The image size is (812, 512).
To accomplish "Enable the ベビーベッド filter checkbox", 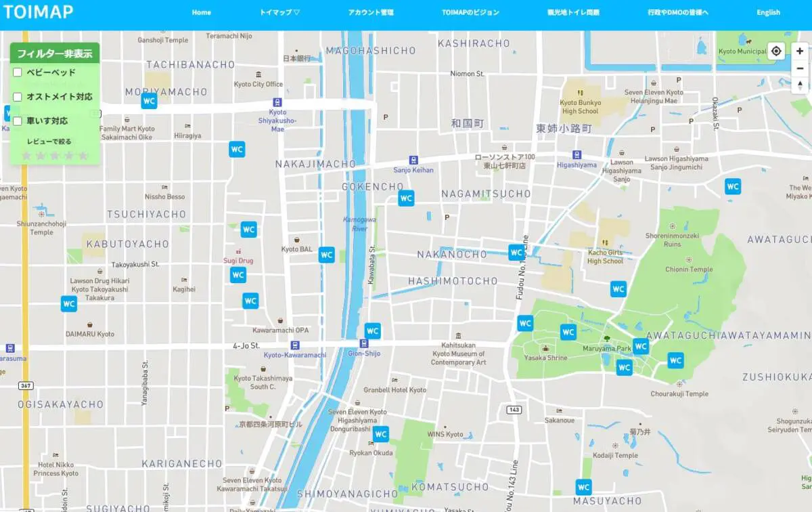I will [x=18, y=72].
